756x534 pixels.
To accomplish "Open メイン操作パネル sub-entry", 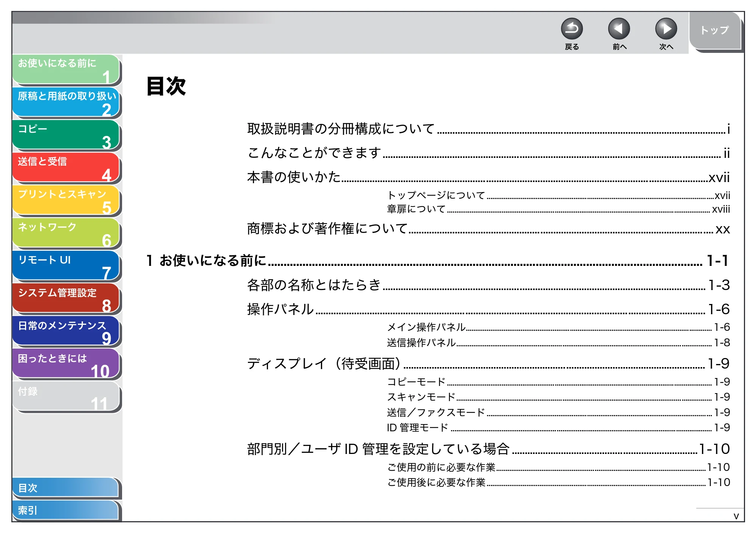I will [x=558, y=327].
